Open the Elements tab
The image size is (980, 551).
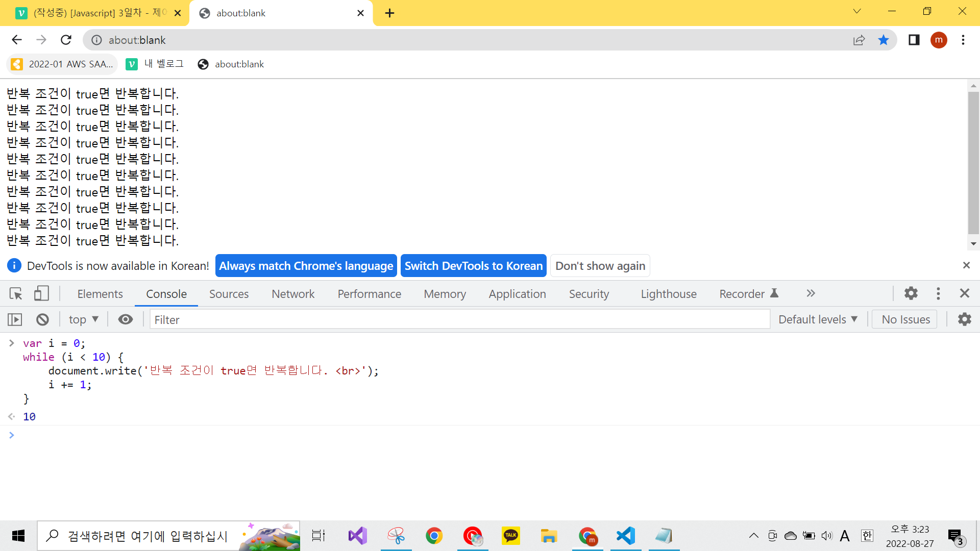point(100,294)
